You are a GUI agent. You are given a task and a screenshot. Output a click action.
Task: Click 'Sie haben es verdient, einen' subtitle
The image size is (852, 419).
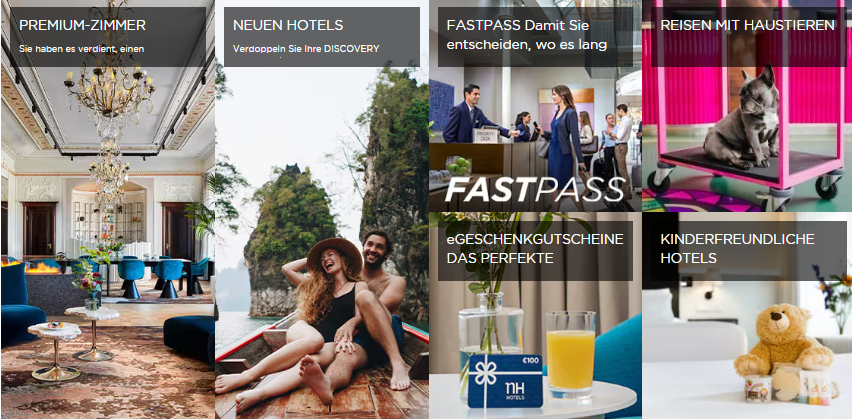(x=82, y=49)
